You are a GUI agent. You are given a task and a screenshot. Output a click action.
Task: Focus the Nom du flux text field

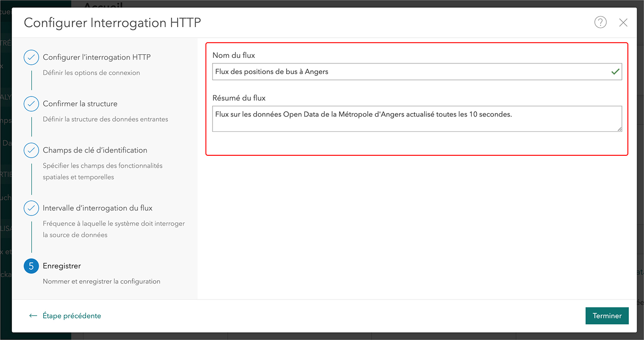(x=409, y=72)
